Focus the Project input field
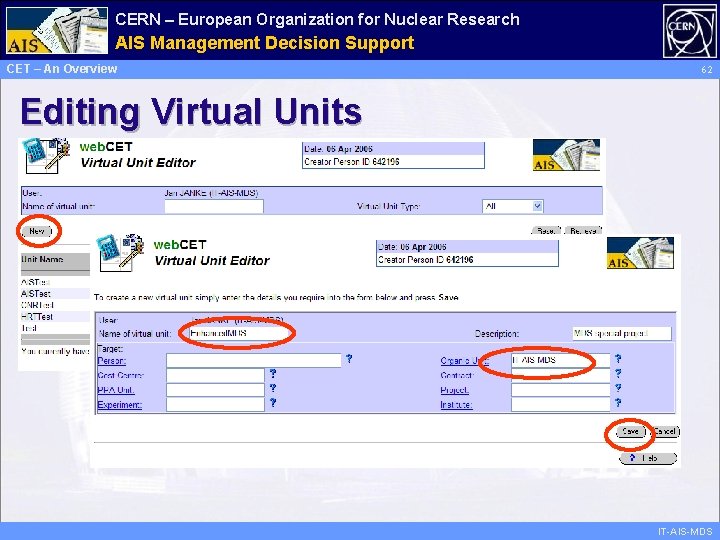The height and width of the screenshot is (540, 720). click(561, 390)
